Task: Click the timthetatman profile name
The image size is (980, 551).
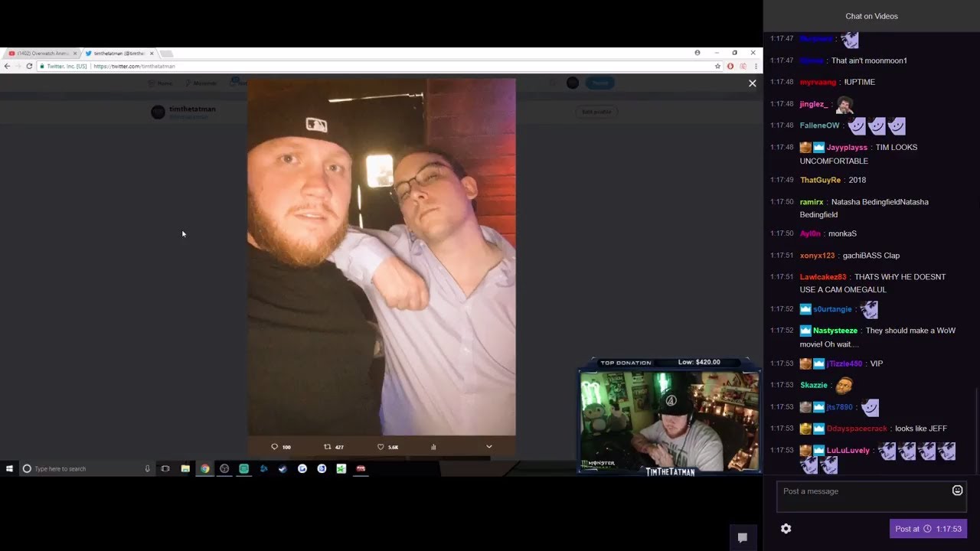Action: (x=192, y=109)
